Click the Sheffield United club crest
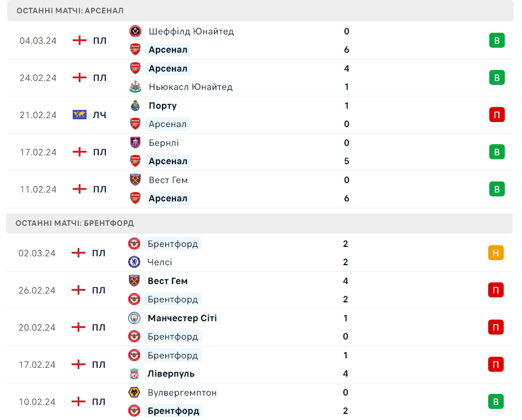The height and width of the screenshot is (420, 522). (135, 32)
